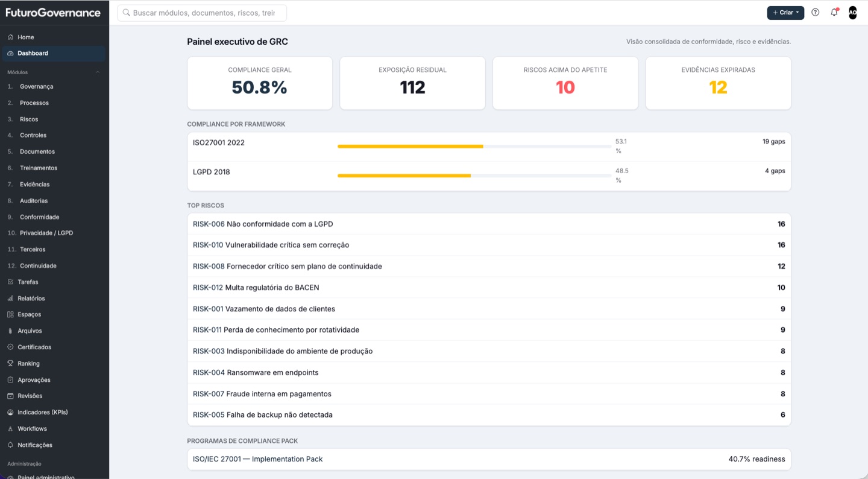Screen dimensions: 868x479
Task: Open Relatórios via its bar chart icon
Action: [x=10, y=299]
